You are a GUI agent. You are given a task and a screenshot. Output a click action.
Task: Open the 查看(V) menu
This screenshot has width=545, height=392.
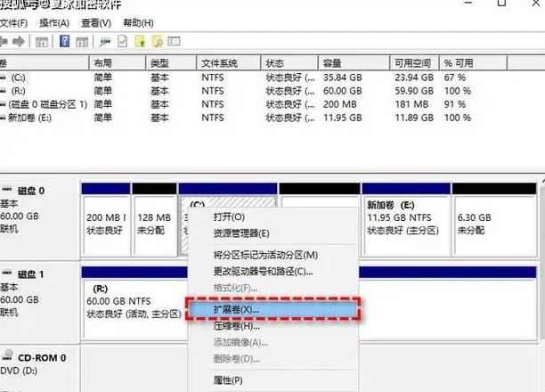pos(96,23)
